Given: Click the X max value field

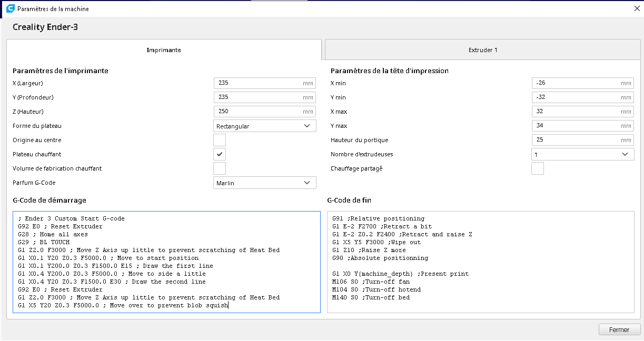Looking at the screenshot, I should point(583,112).
